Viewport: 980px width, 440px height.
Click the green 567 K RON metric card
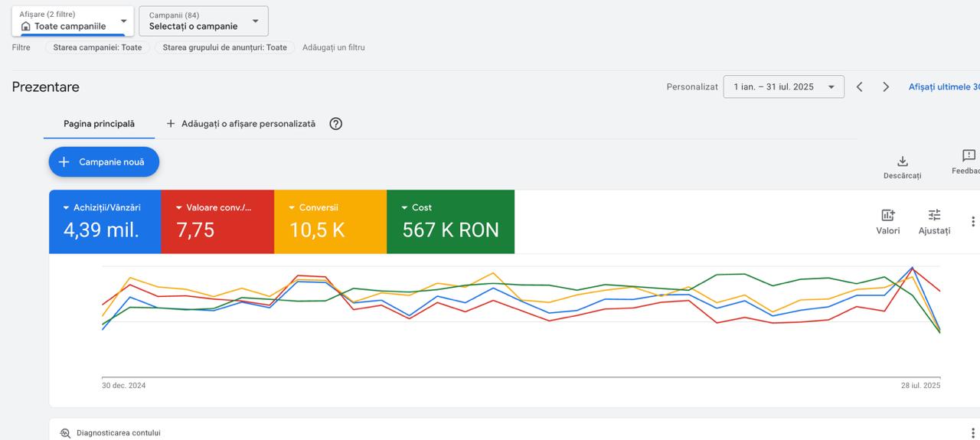(451, 222)
